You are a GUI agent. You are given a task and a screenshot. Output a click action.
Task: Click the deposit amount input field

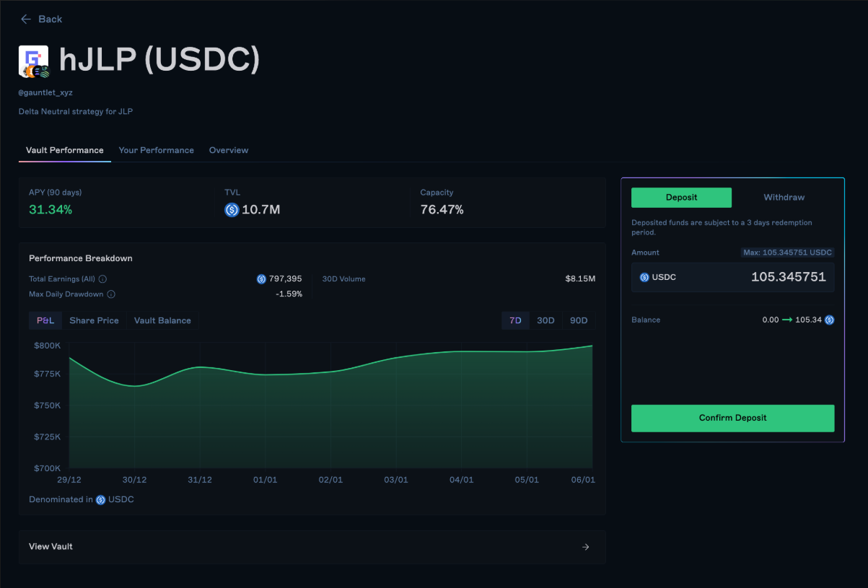click(x=758, y=277)
